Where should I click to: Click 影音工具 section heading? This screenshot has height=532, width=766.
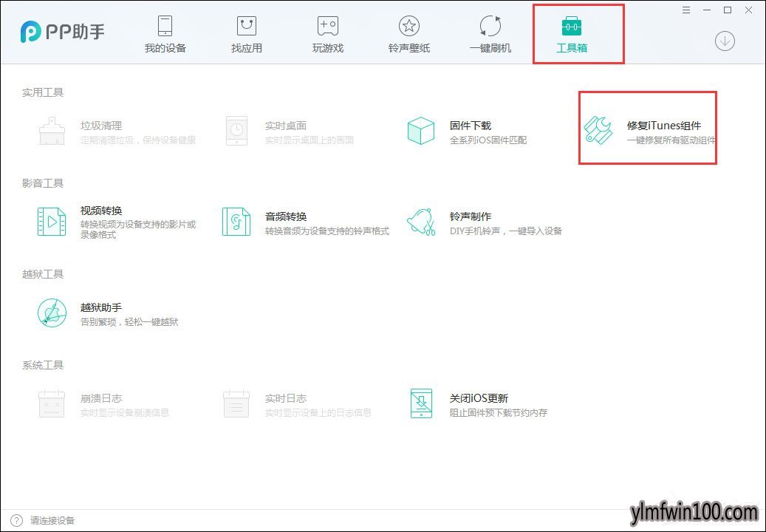pyautogui.click(x=43, y=183)
